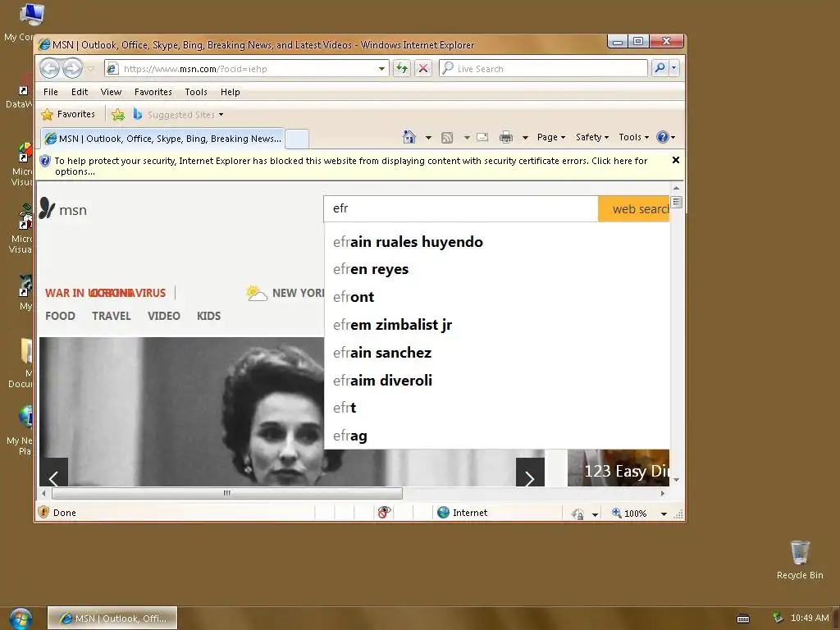Click the Internet zone globe icon
840x630 pixels.
click(x=443, y=513)
